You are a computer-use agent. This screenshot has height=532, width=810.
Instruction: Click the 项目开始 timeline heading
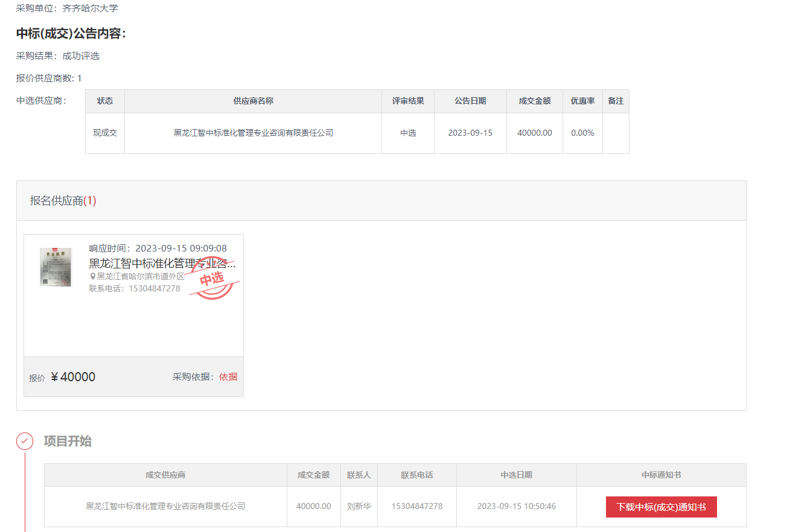tap(68, 441)
